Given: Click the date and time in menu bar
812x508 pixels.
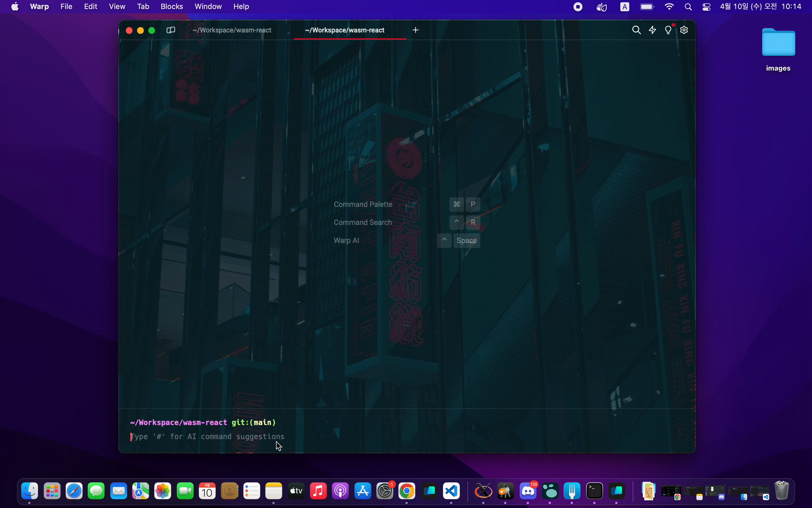Looking at the screenshot, I should pos(761,7).
